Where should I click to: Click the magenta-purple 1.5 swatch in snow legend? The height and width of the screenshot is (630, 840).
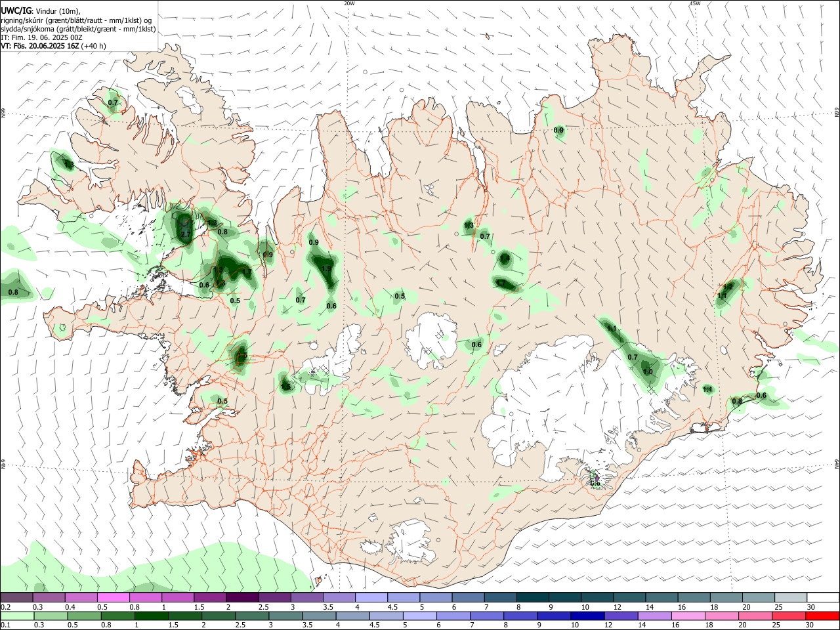point(210,598)
